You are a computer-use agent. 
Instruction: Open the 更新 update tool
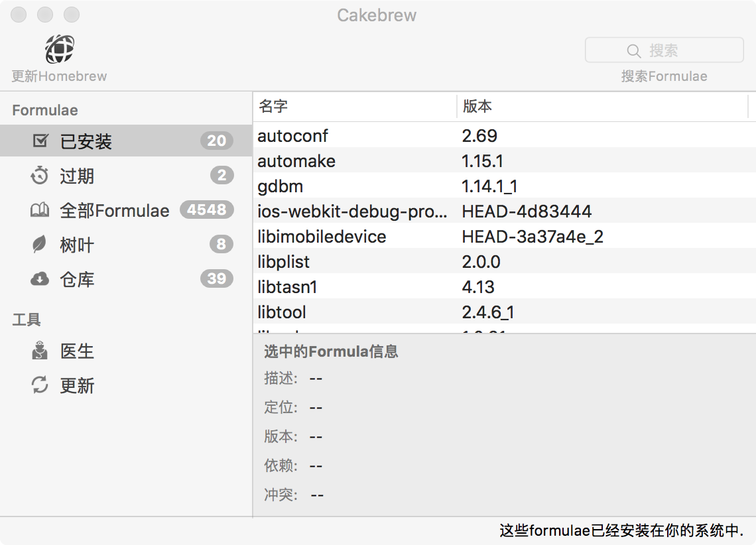tap(126, 385)
